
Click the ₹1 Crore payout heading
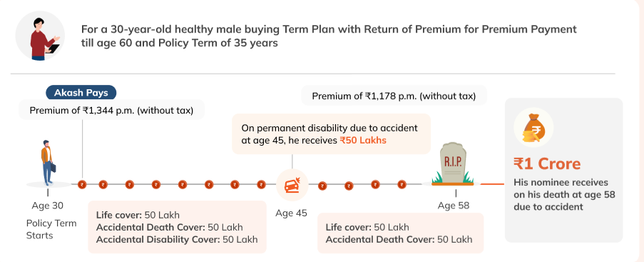click(x=547, y=163)
